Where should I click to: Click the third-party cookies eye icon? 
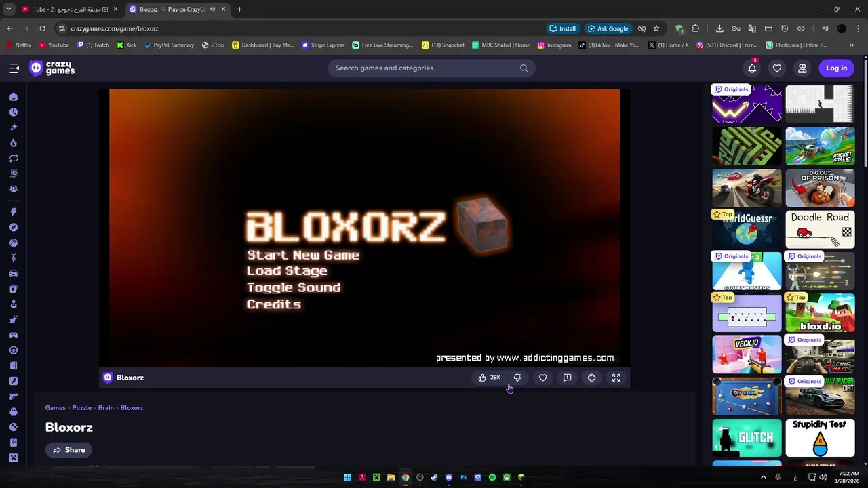(x=642, y=28)
